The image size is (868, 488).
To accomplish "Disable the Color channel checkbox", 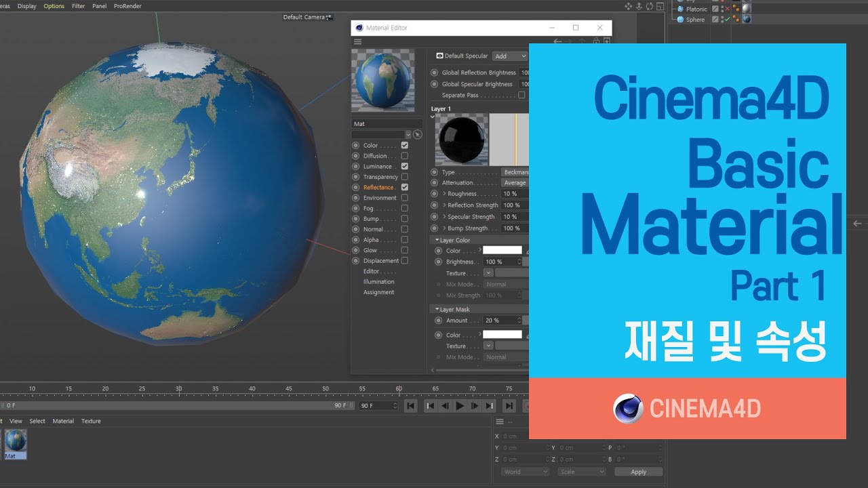I will (x=405, y=145).
